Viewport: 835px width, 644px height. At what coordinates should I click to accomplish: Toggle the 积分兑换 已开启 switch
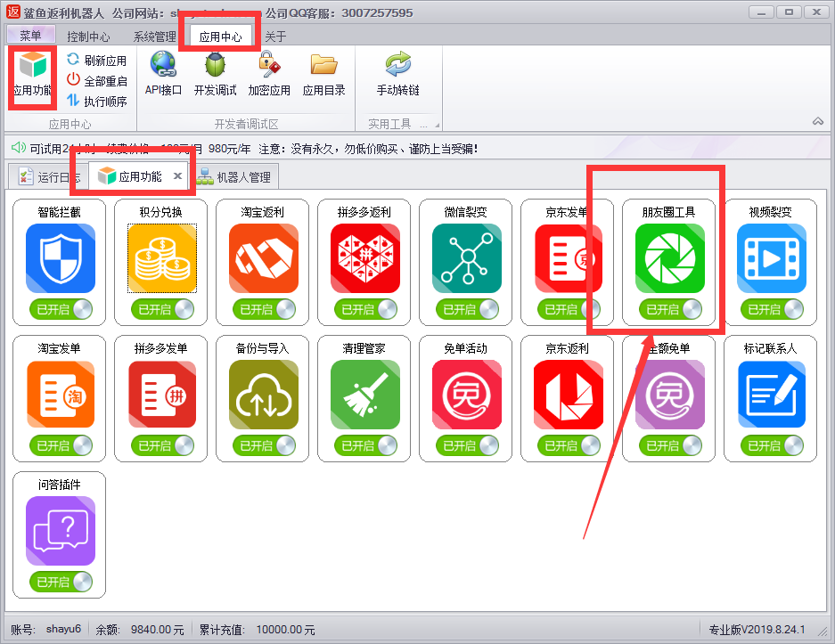(x=162, y=309)
